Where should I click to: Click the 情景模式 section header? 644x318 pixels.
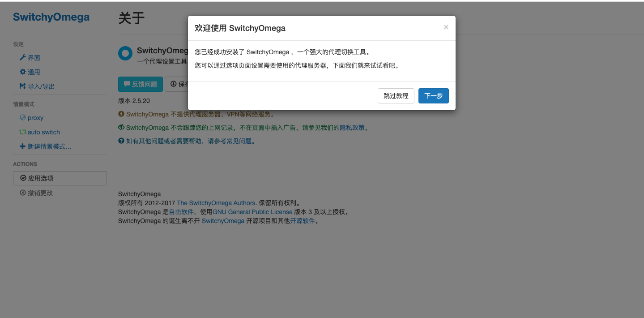point(24,104)
